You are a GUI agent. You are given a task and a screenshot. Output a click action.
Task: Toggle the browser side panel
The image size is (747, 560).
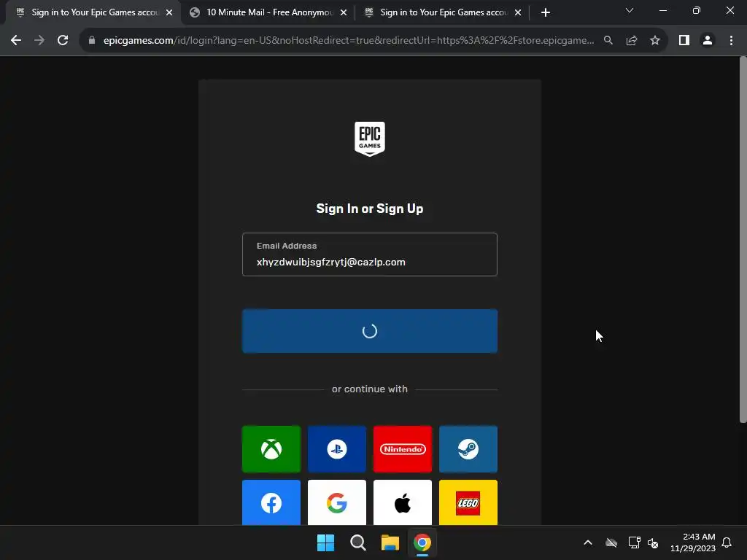click(x=684, y=41)
